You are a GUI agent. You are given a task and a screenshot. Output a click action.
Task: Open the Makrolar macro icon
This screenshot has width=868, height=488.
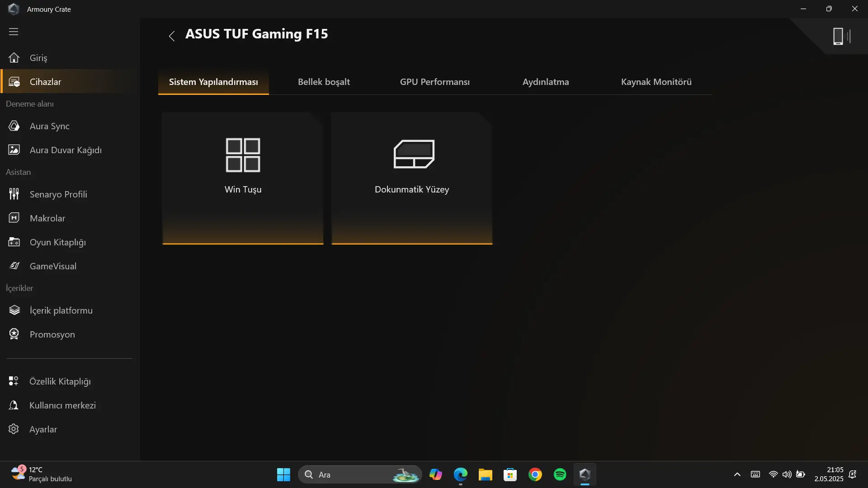(14, 218)
